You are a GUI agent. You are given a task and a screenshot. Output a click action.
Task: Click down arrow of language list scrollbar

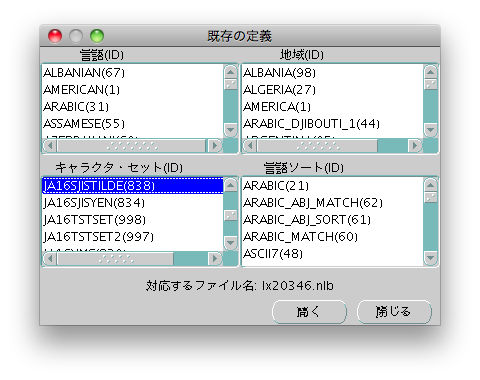(x=230, y=130)
